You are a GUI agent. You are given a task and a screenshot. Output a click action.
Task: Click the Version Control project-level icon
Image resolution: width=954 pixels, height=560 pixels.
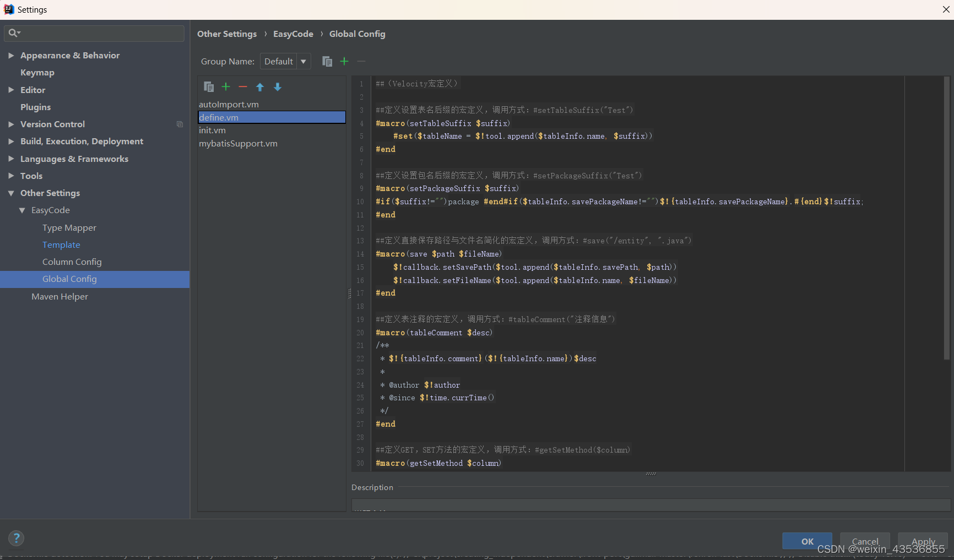[180, 124]
